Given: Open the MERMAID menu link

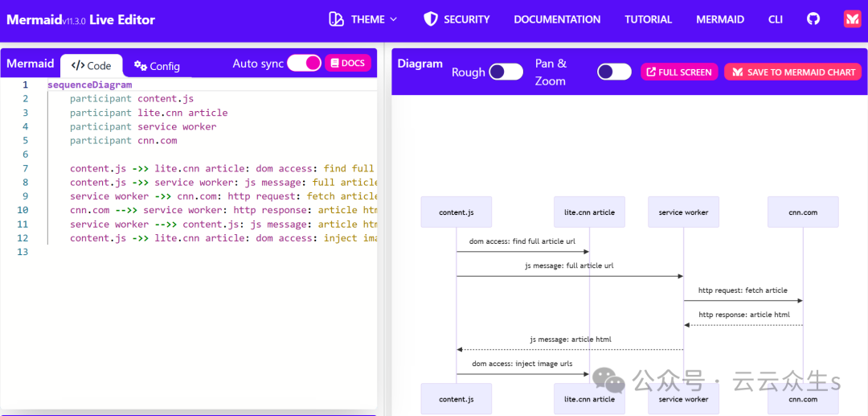Looking at the screenshot, I should 719,19.
